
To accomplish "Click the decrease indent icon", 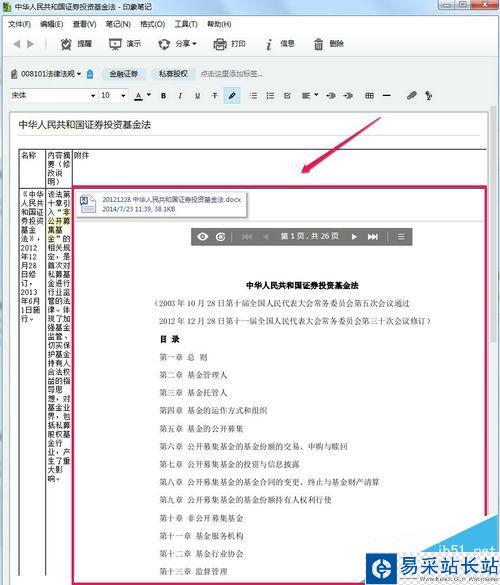I will coord(331,96).
